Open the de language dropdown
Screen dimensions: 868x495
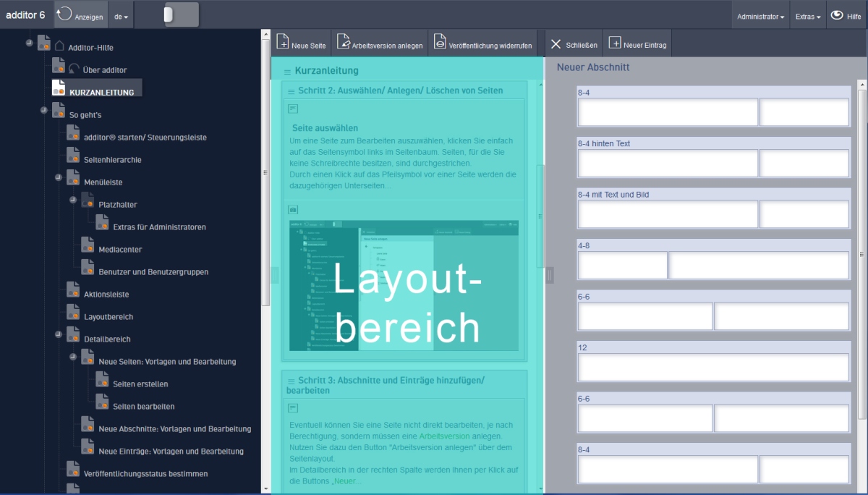point(121,16)
